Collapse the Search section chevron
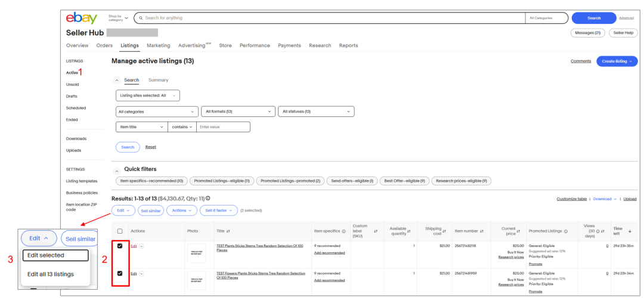The image size is (644, 298). pyautogui.click(x=117, y=80)
